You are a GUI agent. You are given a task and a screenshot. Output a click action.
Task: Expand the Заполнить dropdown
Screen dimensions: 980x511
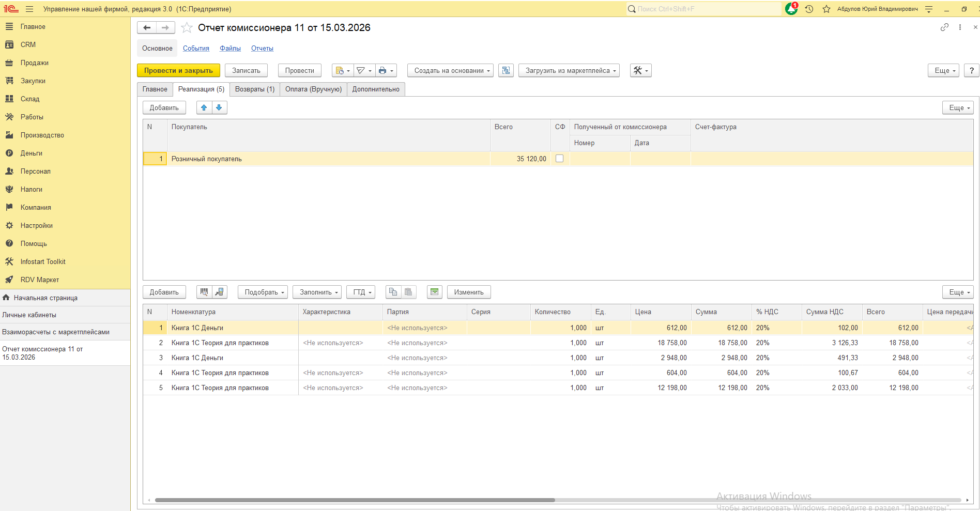pyautogui.click(x=316, y=292)
